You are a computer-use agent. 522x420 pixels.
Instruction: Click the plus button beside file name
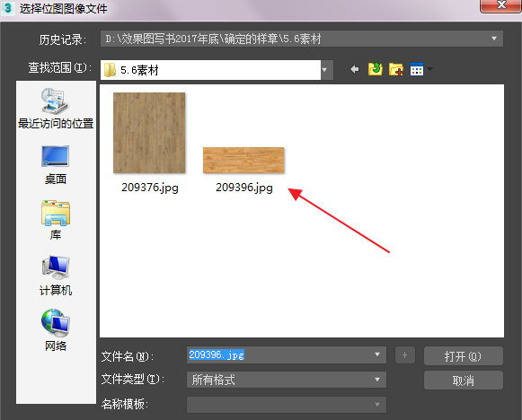(405, 355)
